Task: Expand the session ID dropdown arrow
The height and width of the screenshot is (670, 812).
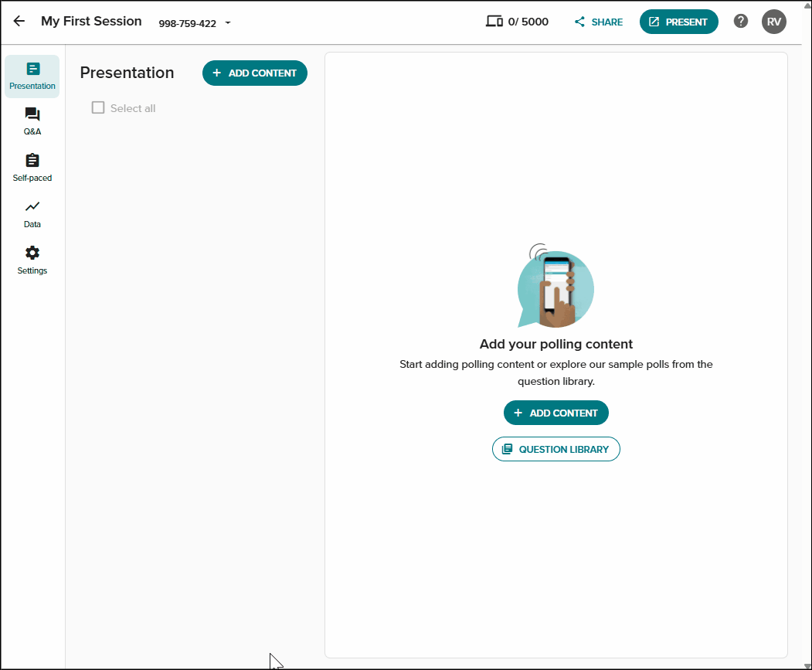Action: point(228,23)
